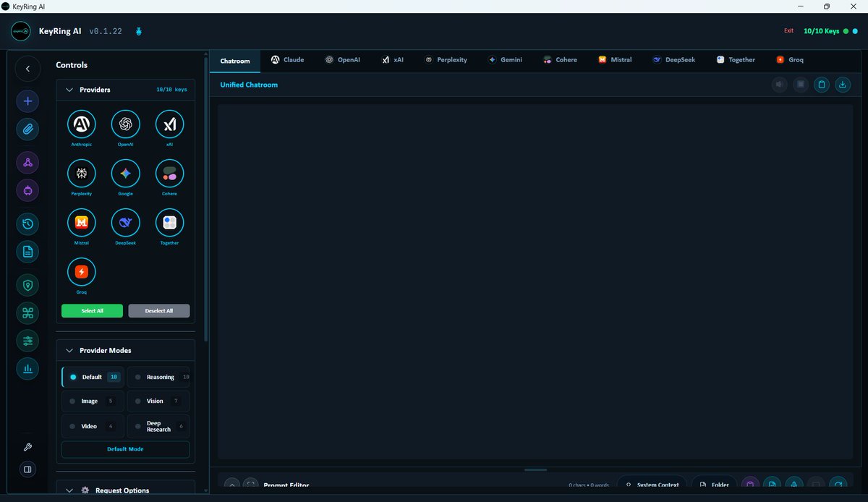The width and height of the screenshot is (868, 502).
Task: Collapse sidebar with back arrow button
Action: click(x=27, y=69)
